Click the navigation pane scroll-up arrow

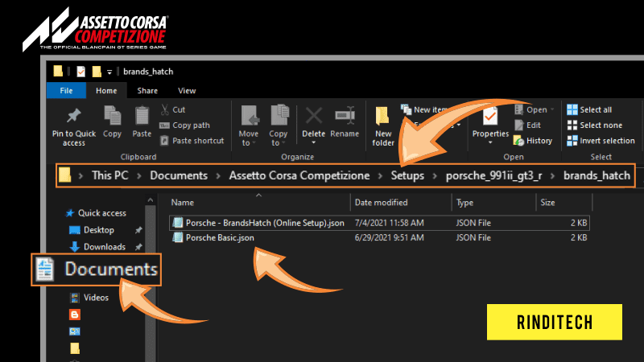pyautogui.click(x=151, y=200)
